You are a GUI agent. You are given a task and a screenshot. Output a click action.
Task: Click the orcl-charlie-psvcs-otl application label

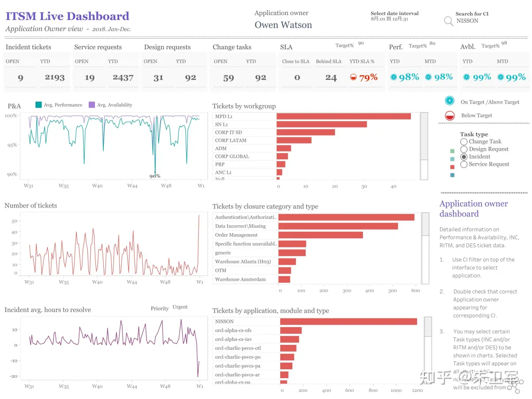[238, 348]
